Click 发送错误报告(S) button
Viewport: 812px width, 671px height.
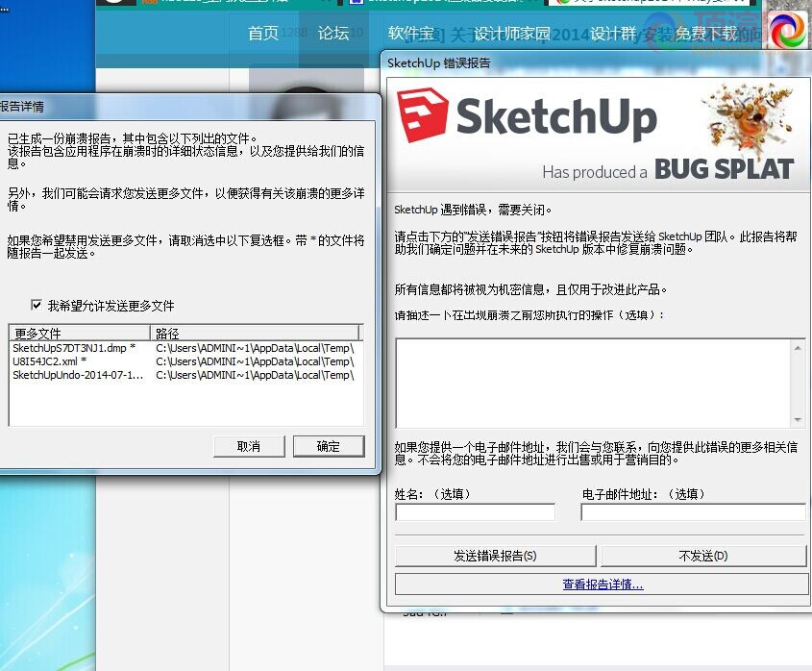pyautogui.click(x=495, y=556)
